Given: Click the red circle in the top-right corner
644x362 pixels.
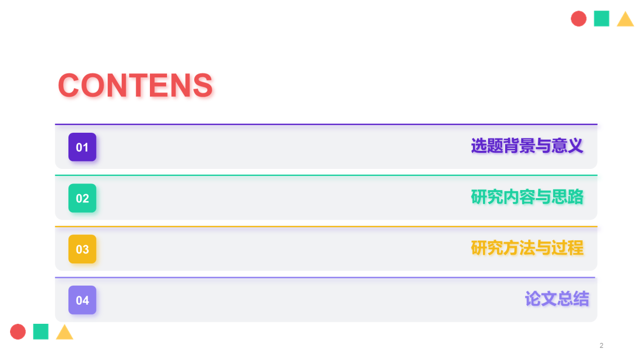Looking at the screenshot, I should (x=579, y=19).
